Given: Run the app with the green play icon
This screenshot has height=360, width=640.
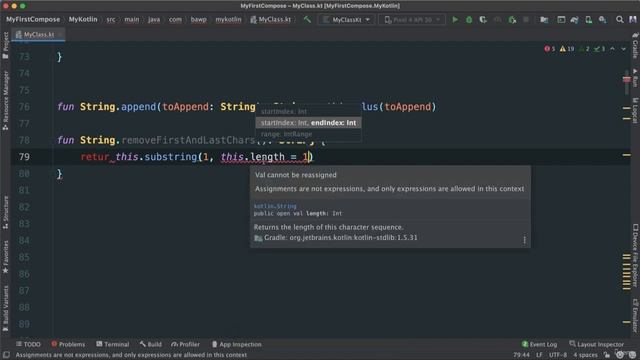Looking at the screenshot, I should point(455,19).
